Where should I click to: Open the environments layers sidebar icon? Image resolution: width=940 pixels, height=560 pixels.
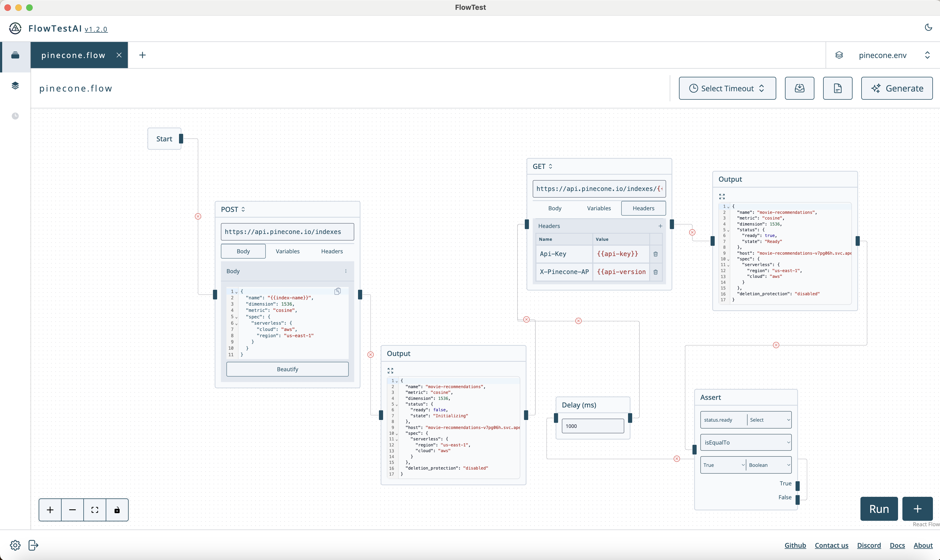(x=15, y=86)
